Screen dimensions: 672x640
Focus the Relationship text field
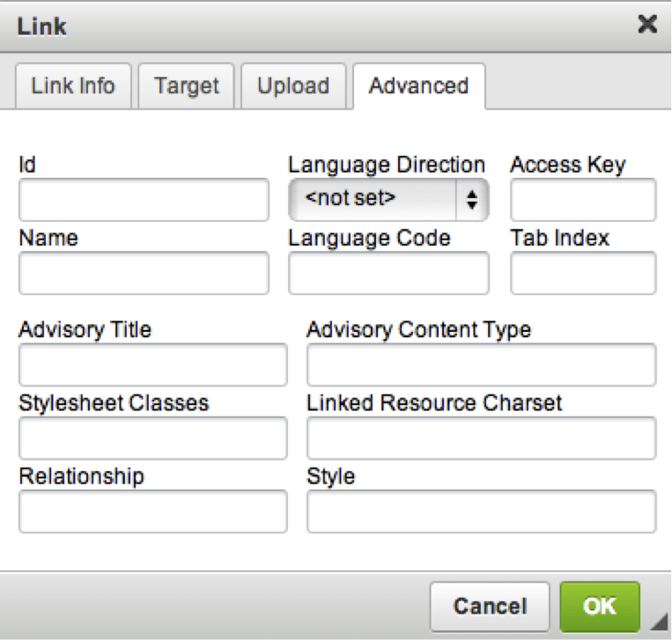pyautogui.click(x=153, y=511)
